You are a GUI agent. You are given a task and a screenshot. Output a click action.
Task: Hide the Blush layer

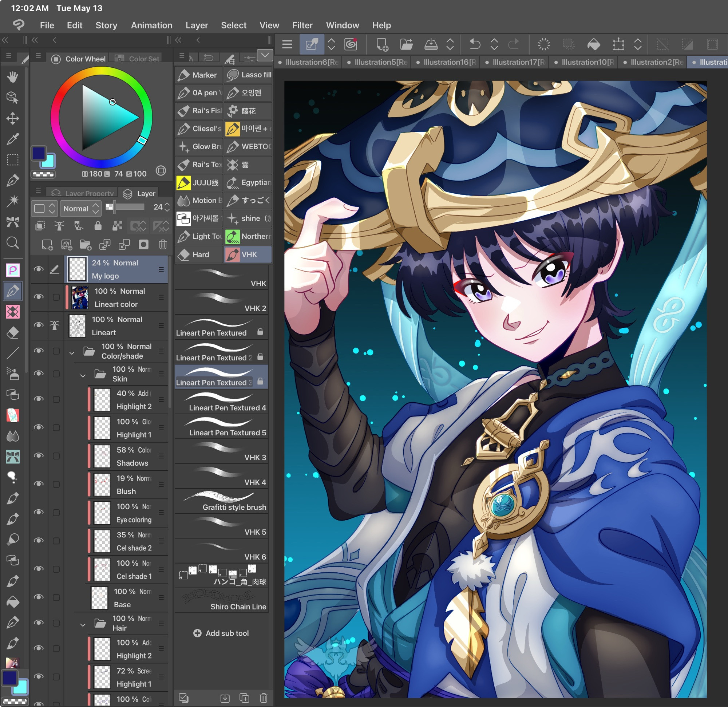[39, 484]
